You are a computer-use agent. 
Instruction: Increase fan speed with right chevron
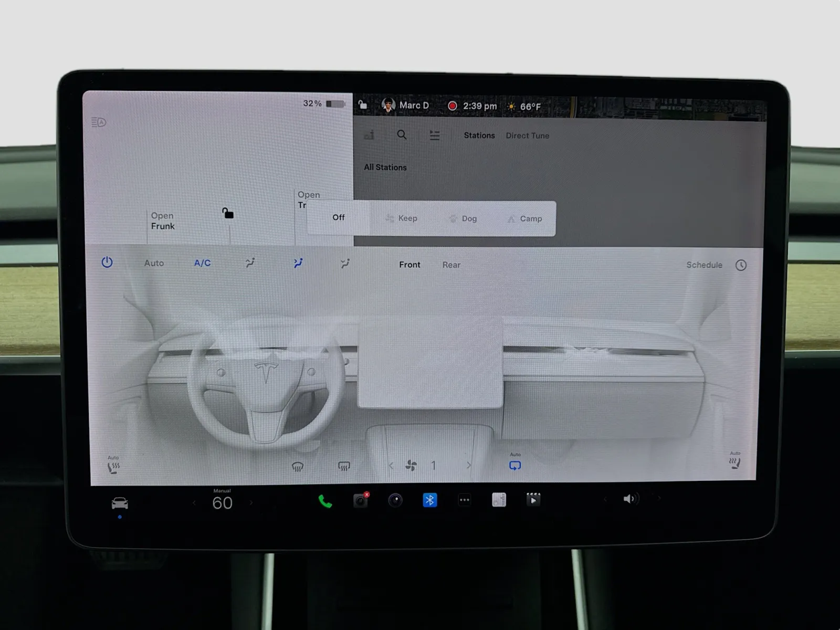(x=469, y=465)
